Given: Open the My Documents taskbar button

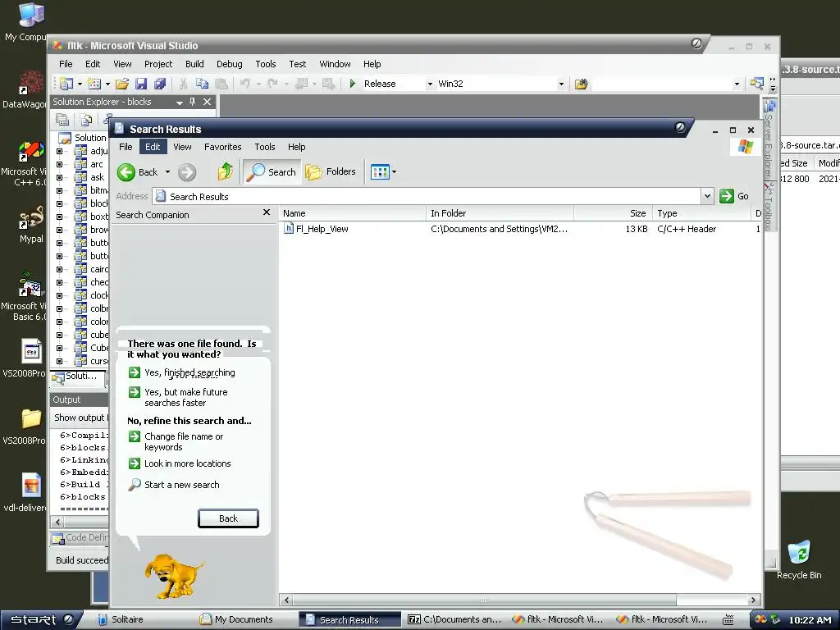Looking at the screenshot, I should click(236, 620).
